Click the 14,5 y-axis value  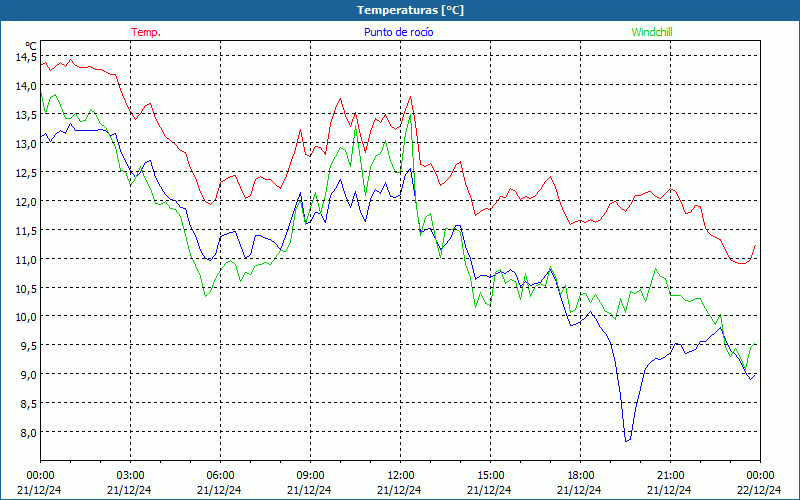26,57
